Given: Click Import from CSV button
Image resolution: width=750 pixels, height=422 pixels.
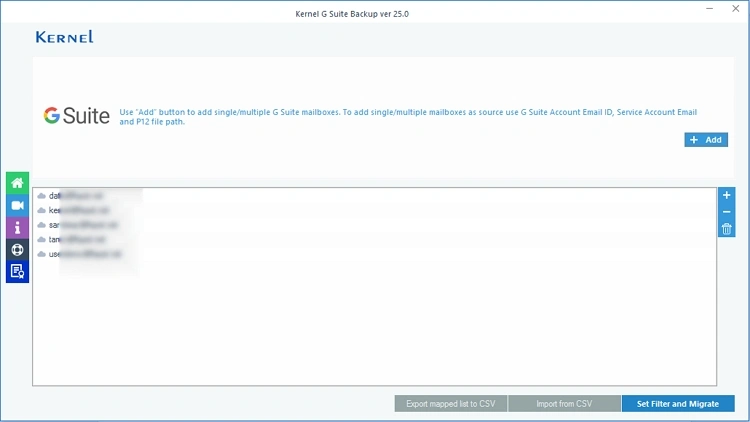Looking at the screenshot, I should tap(564, 404).
